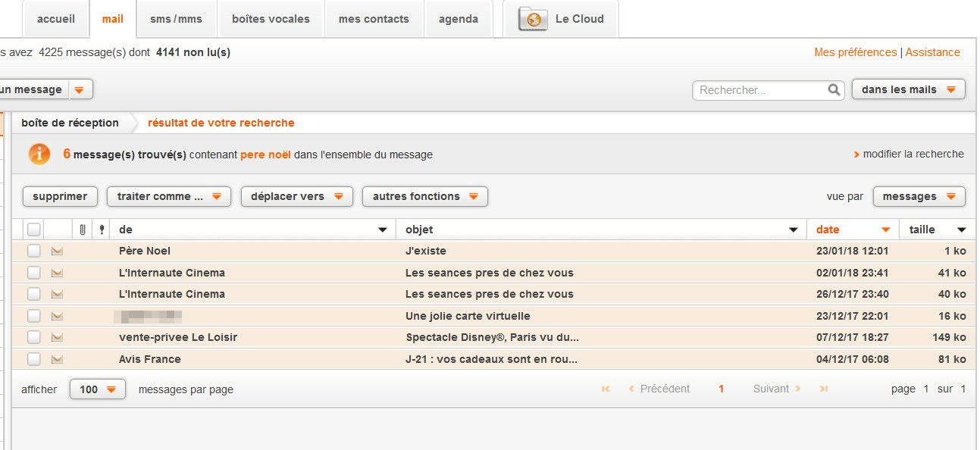This screenshot has height=450, width=980.
Task: Check the 26/12/17 L'Internaute Cinema message
Action: (x=34, y=294)
